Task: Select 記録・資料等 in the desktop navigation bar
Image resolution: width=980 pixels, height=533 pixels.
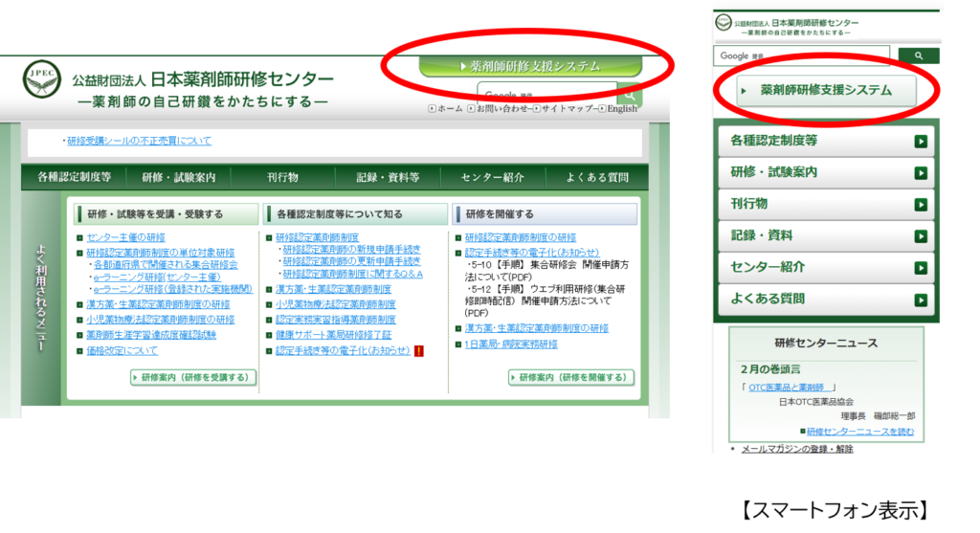Action: coord(388,178)
